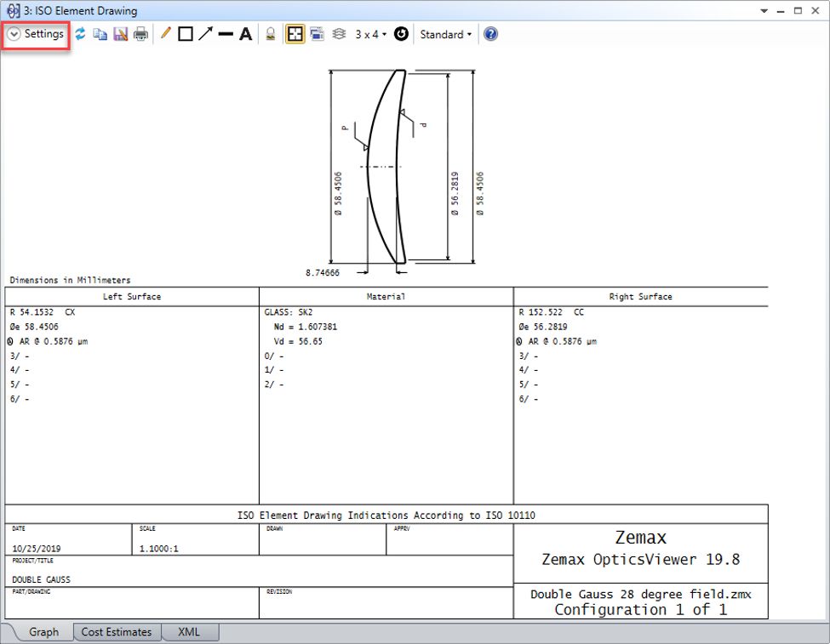Open Help with the question mark icon
Image resolution: width=830 pixels, height=644 pixels.
(490, 35)
